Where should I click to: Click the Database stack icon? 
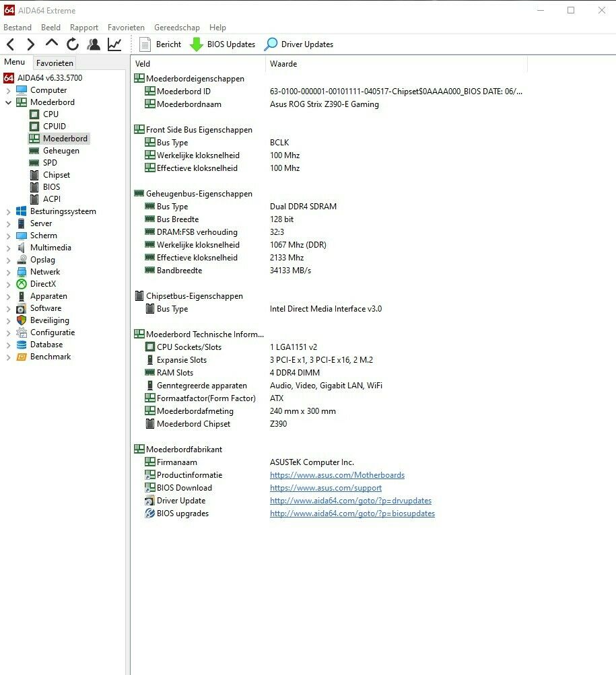click(x=21, y=345)
